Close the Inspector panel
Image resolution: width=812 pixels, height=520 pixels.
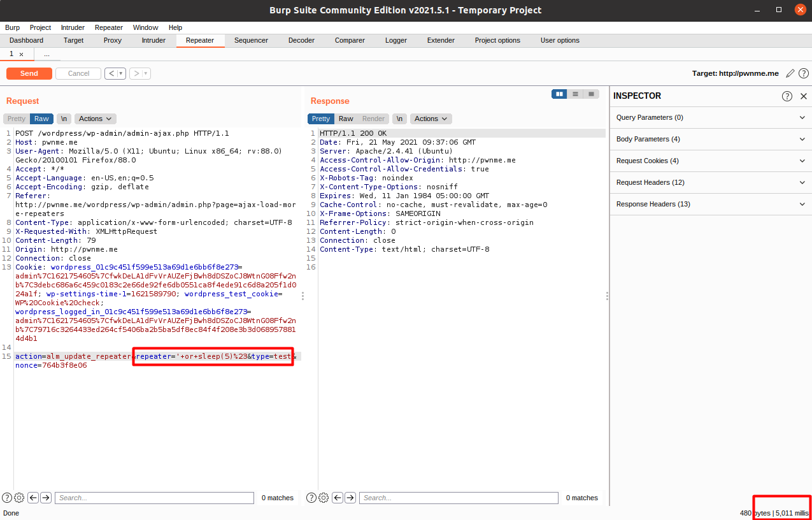coord(803,96)
